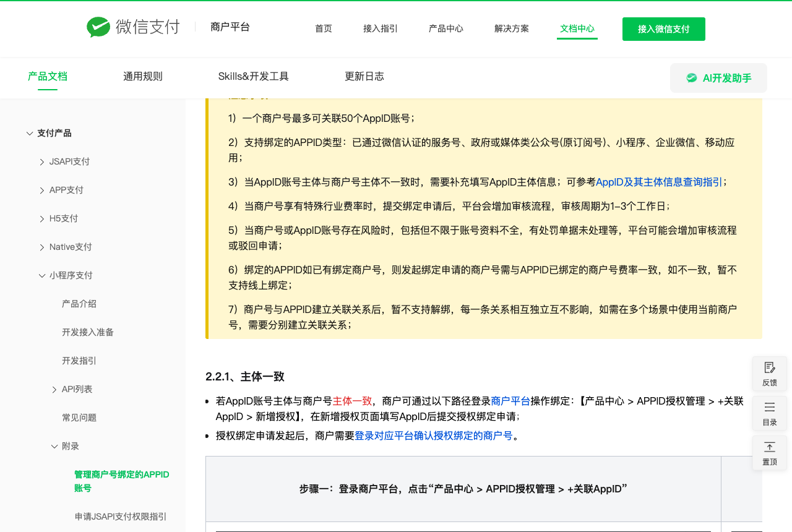Expand the API列表 chevron
The height and width of the screenshot is (532, 792).
(x=54, y=390)
